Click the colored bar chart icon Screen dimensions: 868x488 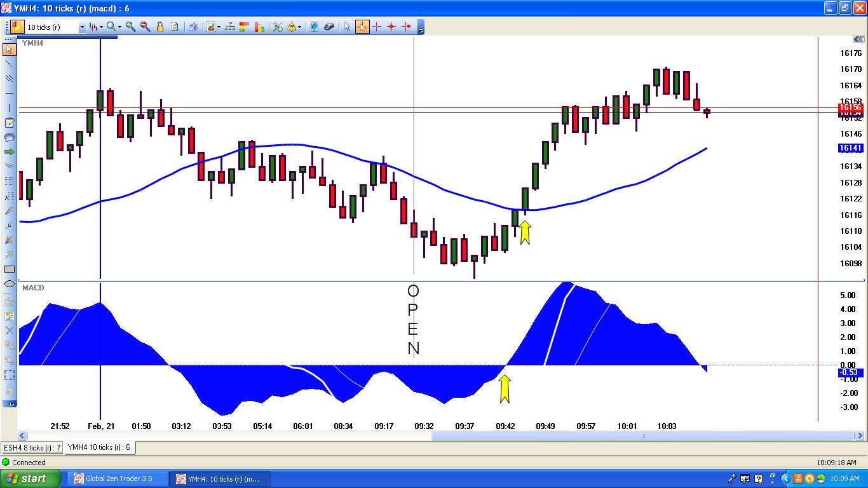coord(259,27)
